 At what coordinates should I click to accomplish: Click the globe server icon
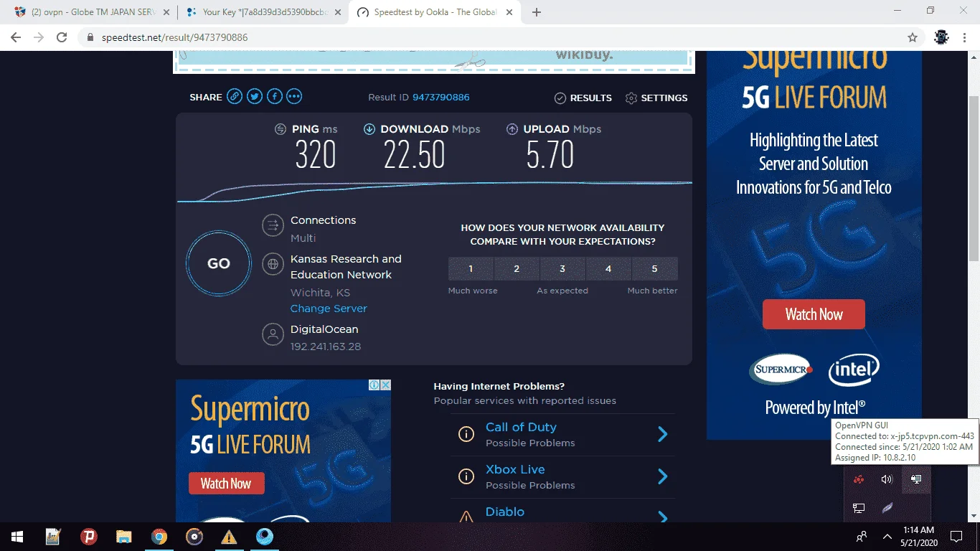coord(273,264)
